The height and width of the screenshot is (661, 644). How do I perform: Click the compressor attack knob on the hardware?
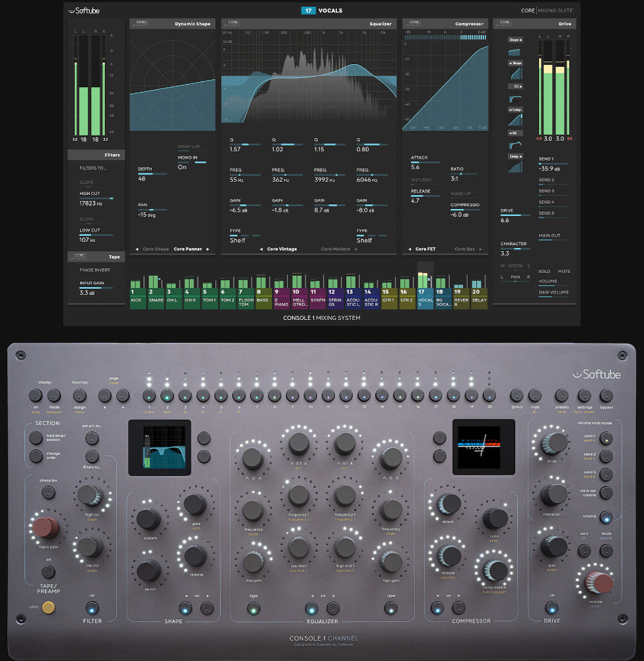click(450, 504)
